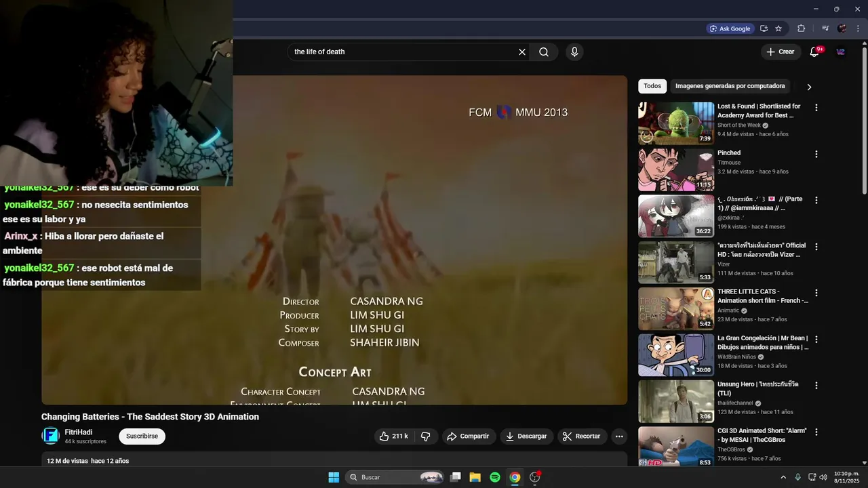Open Lost & Found video thumbnail
Image resolution: width=868 pixels, height=488 pixels.
coord(676,123)
